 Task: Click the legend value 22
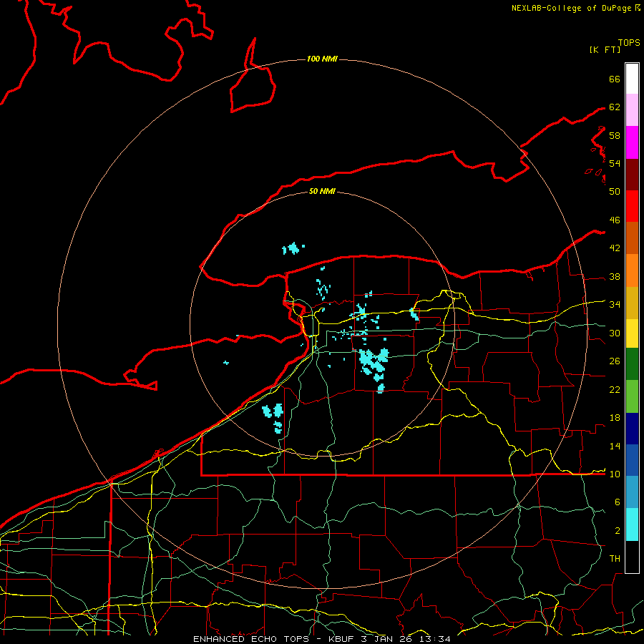point(615,389)
